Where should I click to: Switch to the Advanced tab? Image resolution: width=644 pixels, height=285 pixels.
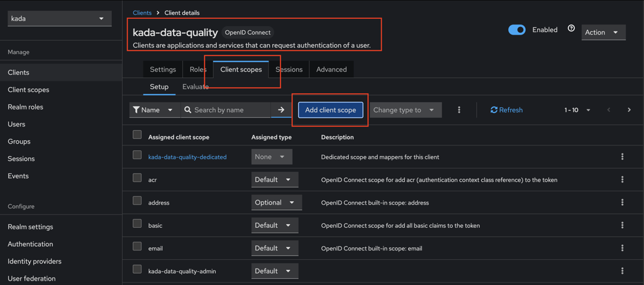[x=331, y=69]
